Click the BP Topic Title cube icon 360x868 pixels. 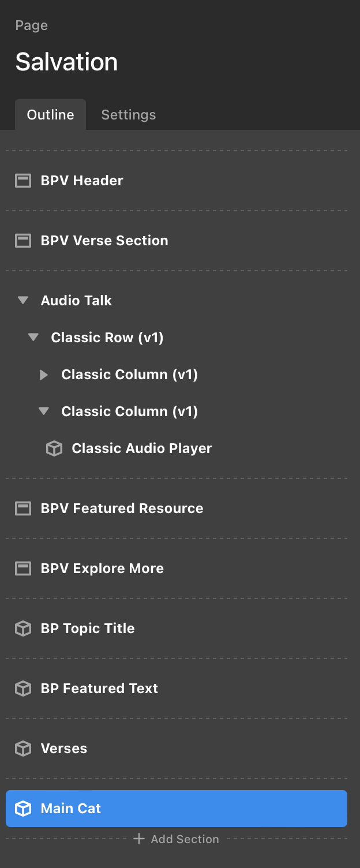click(x=23, y=628)
